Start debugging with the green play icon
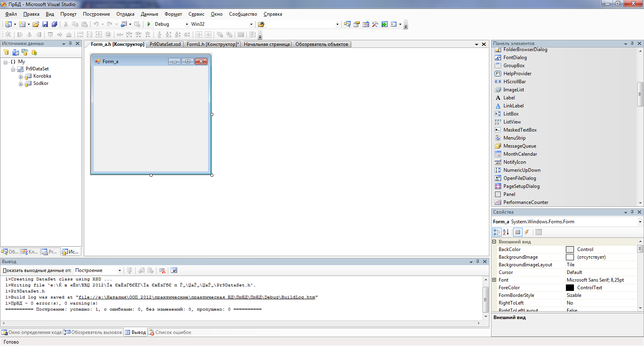This screenshot has height=346, width=644. pyautogui.click(x=149, y=24)
